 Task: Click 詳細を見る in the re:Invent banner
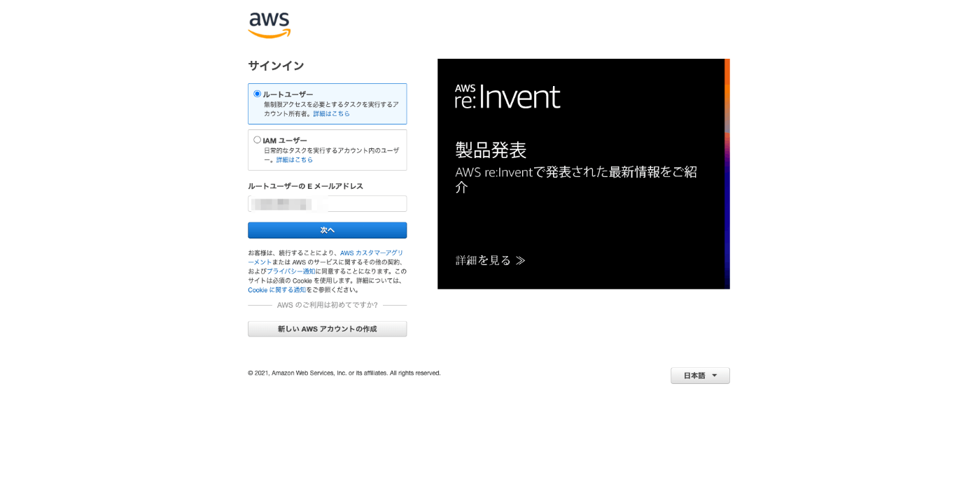click(x=490, y=260)
